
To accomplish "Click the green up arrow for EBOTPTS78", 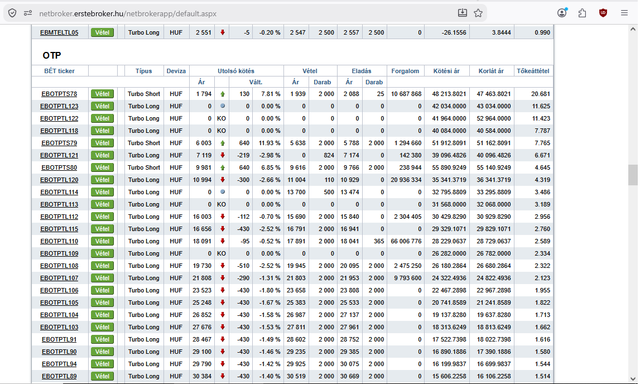I will [222, 94].
